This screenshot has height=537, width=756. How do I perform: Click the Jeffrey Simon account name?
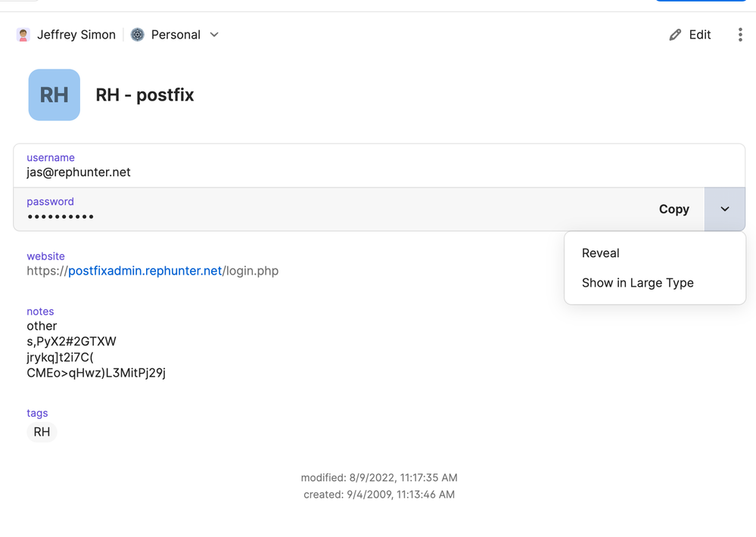76,35
